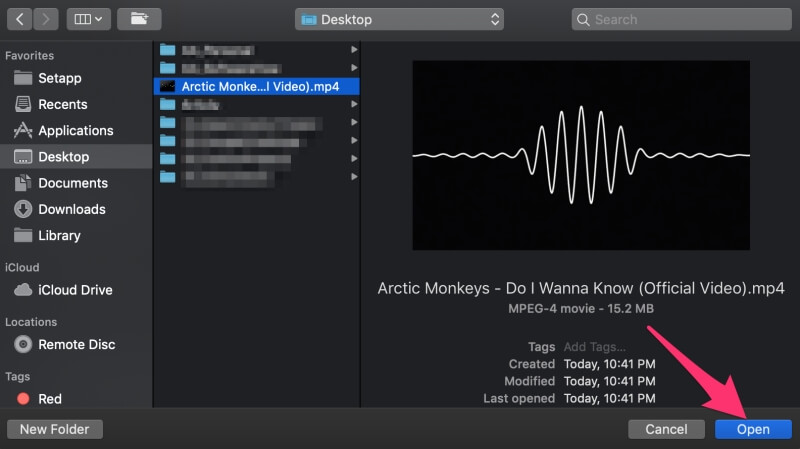This screenshot has height=449, width=800.
Task: Click into the Search field
Action: tap(682, 19)
